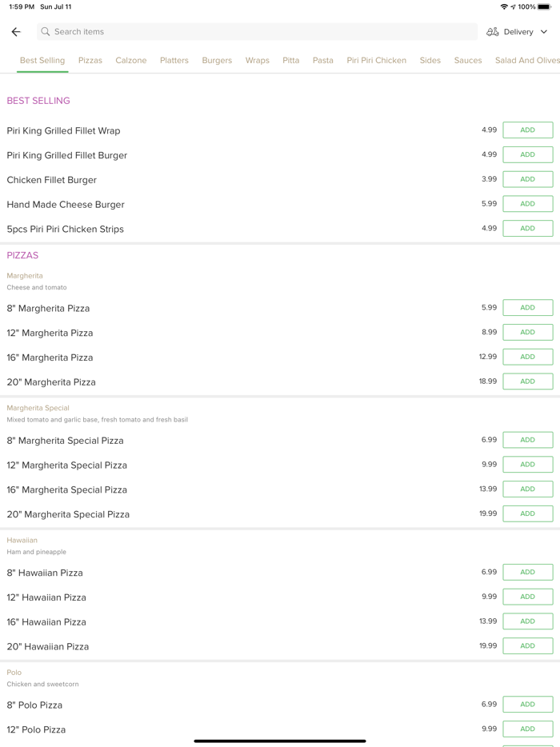Add Chicken Fillet Burger to order

click(527, 179)
